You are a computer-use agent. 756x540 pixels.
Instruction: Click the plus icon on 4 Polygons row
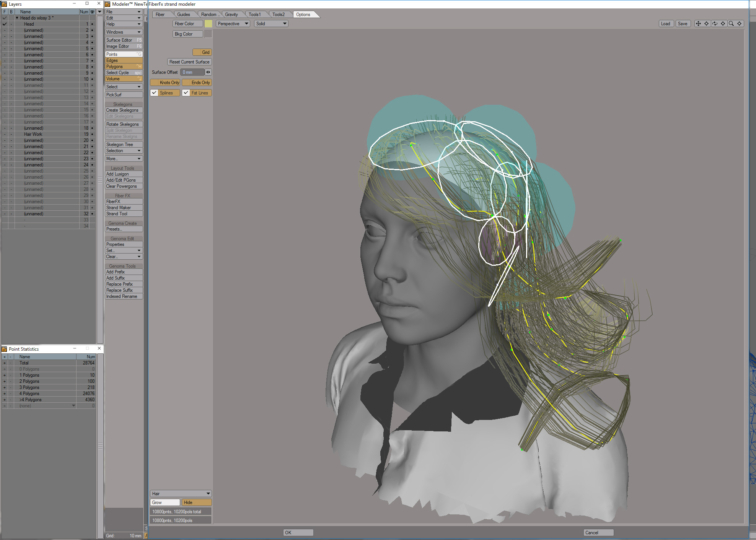[5, 394]
